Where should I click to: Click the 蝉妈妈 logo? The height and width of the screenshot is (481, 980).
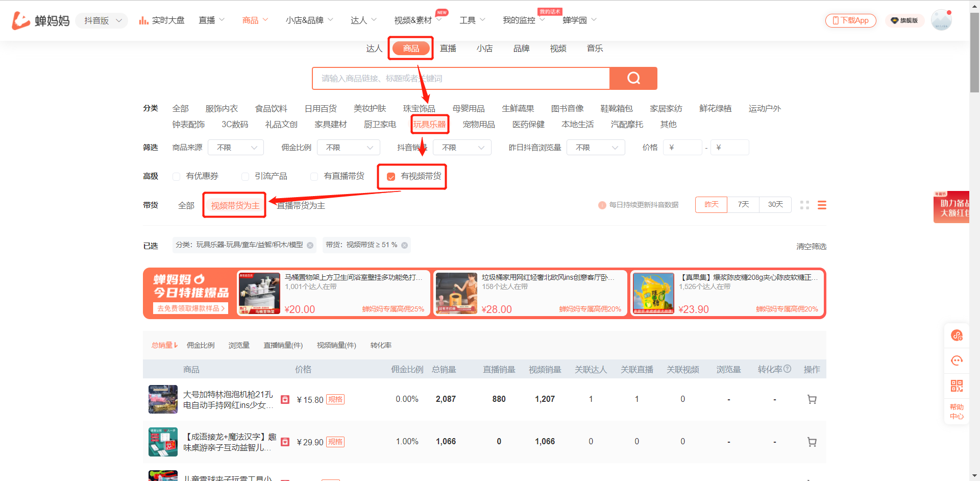pos(41,20)
